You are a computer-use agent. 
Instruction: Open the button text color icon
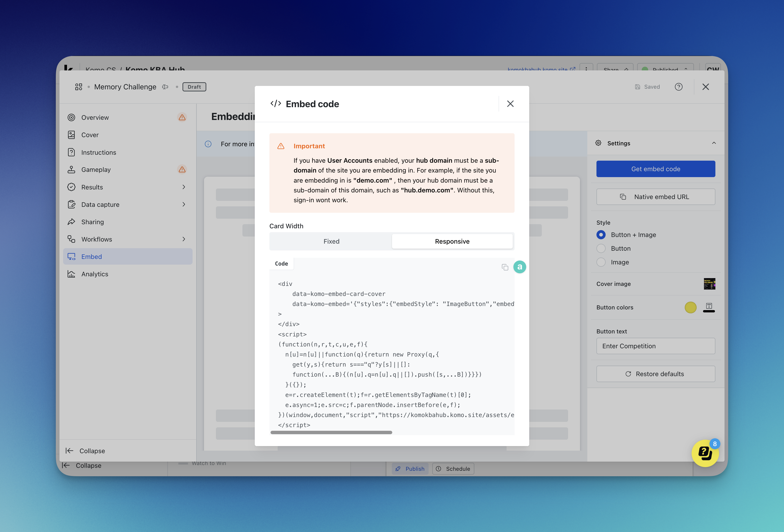tap(709, 307)
